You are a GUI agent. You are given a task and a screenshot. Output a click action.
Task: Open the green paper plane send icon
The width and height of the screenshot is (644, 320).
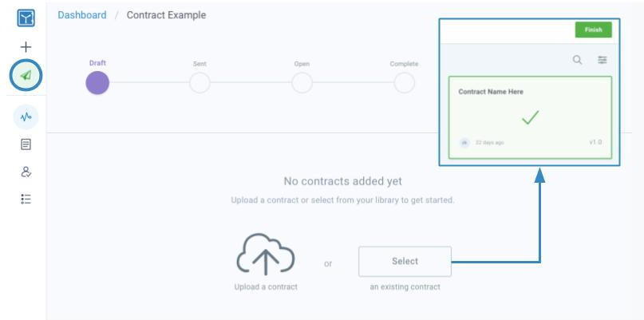click(x=26, y=75)
